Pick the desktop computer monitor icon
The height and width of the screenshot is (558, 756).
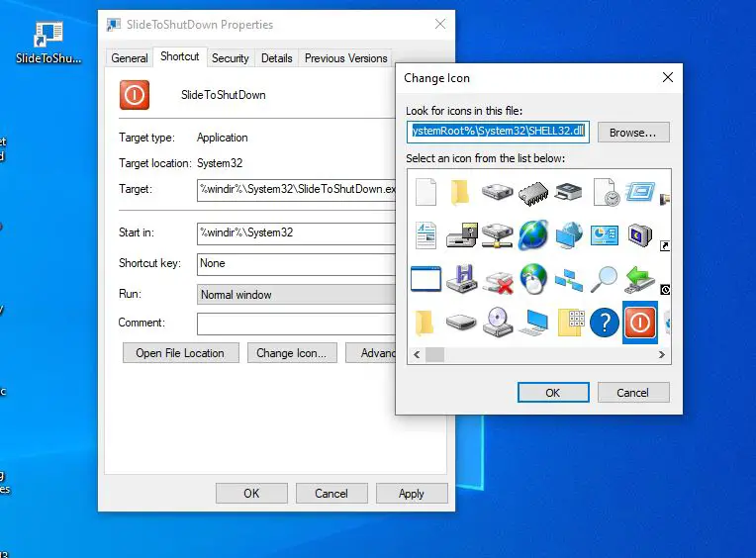pos(533,323)
